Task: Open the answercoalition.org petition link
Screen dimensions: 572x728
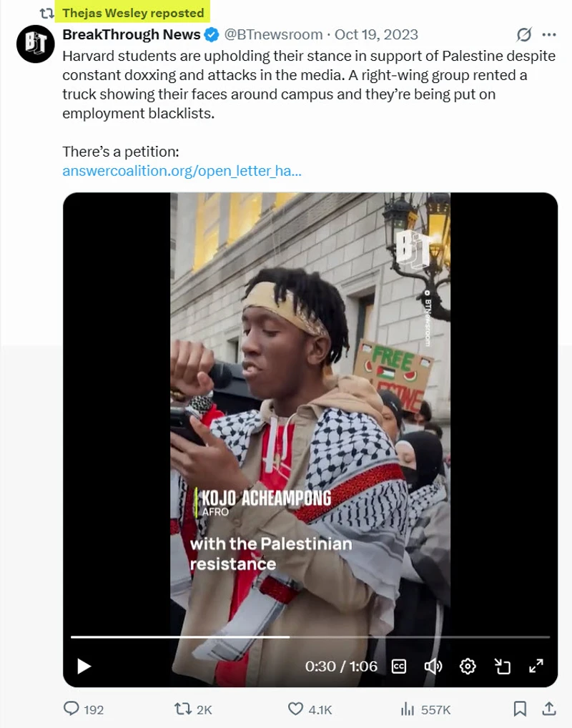Action: [182, 171]
